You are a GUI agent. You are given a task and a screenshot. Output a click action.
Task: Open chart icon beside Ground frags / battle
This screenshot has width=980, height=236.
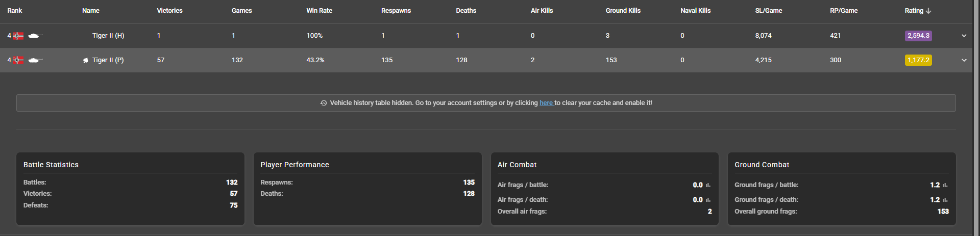(x=945, y=186)
